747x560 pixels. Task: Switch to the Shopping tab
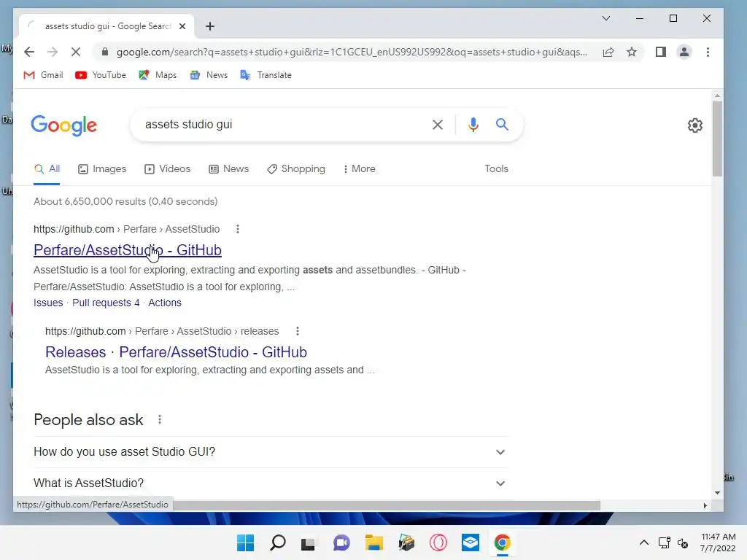tap(296, 169)
